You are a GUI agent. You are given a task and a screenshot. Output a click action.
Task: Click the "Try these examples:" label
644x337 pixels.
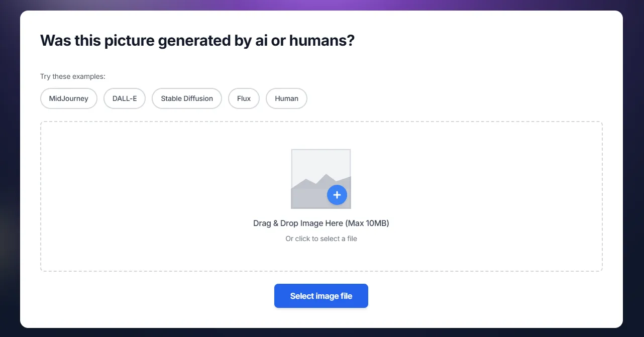tap(73, 76)
